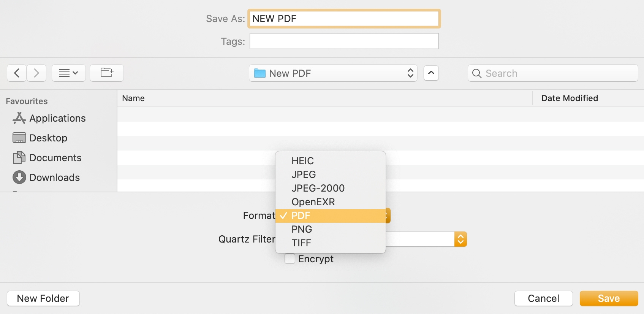Click the magnifying glass in the Search field
The image size is (644, 314).
point(477,73)
